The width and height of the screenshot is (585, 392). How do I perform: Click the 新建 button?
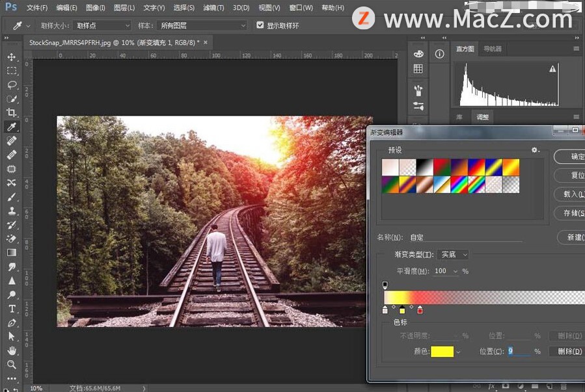coord(571,237)
